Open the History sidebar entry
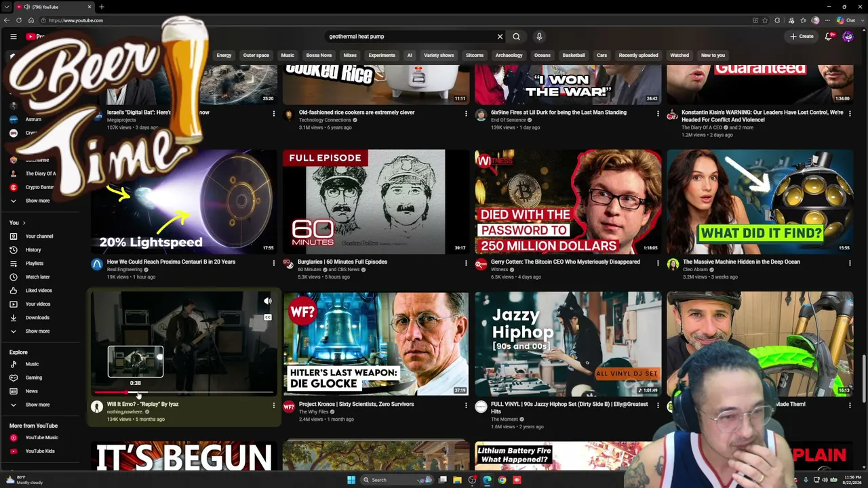The image size is (868, 488). coord(33,250)
